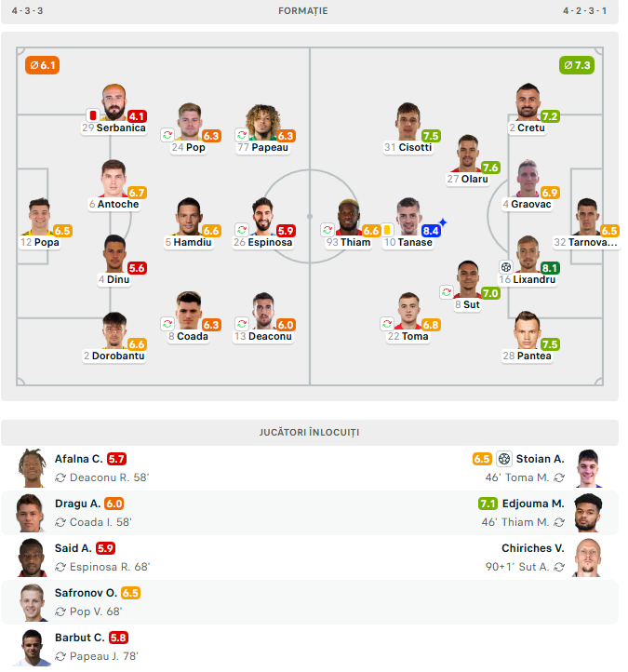Click the substitution arrows next to Deaconu R. 58'

(60, 477)
